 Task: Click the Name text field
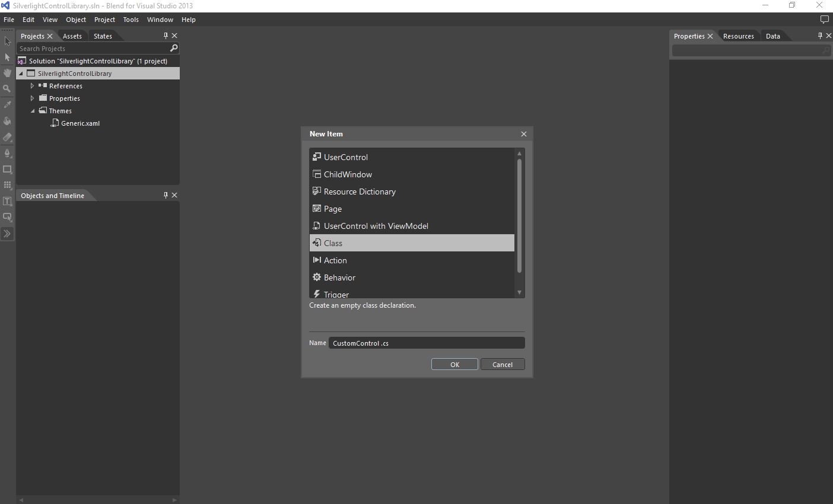click(x=426, y=343)
